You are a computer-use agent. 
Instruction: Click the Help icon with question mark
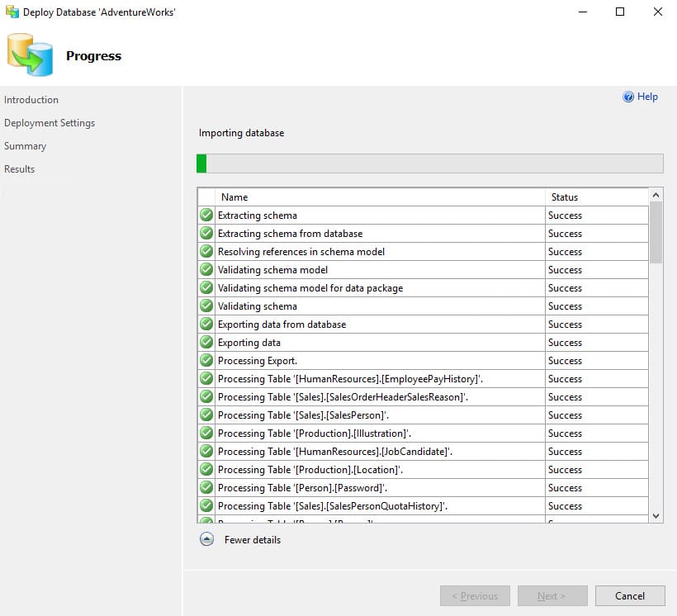(628, 97)
